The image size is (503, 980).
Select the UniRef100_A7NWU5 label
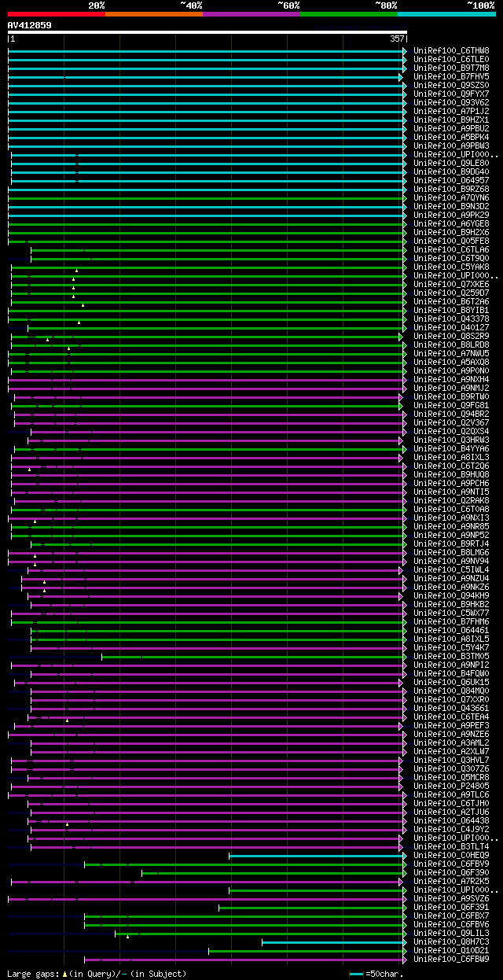pos(452,353)
